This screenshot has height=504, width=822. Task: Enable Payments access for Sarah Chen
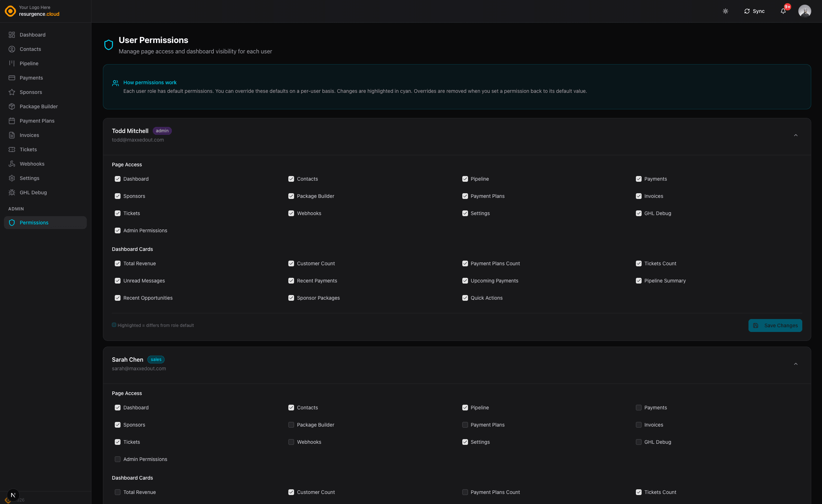click(x=639, y=408)
